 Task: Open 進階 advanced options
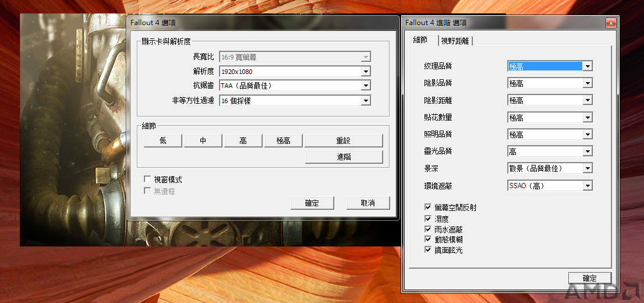[x=344, y=157]
